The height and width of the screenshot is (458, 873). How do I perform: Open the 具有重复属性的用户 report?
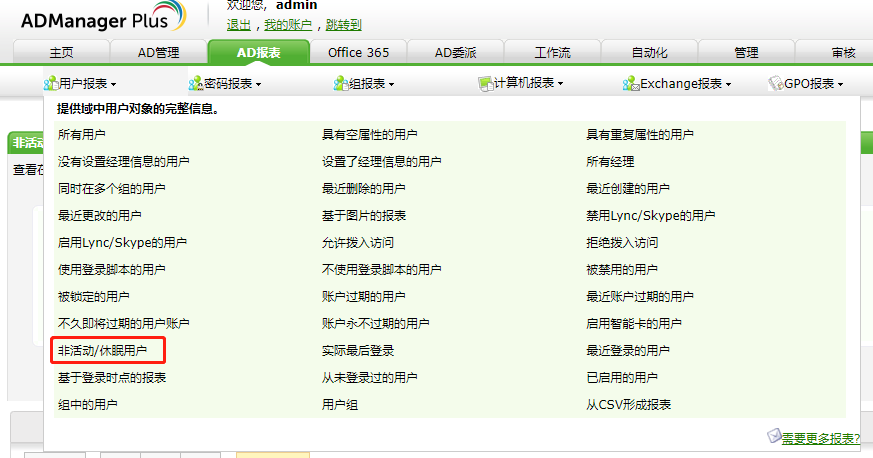pos(640,135)
